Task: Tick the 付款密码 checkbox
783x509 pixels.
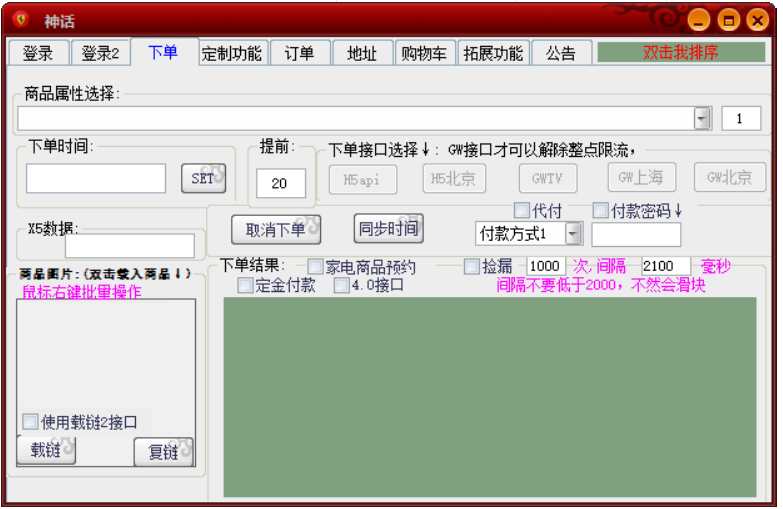Action: [601, 211]
